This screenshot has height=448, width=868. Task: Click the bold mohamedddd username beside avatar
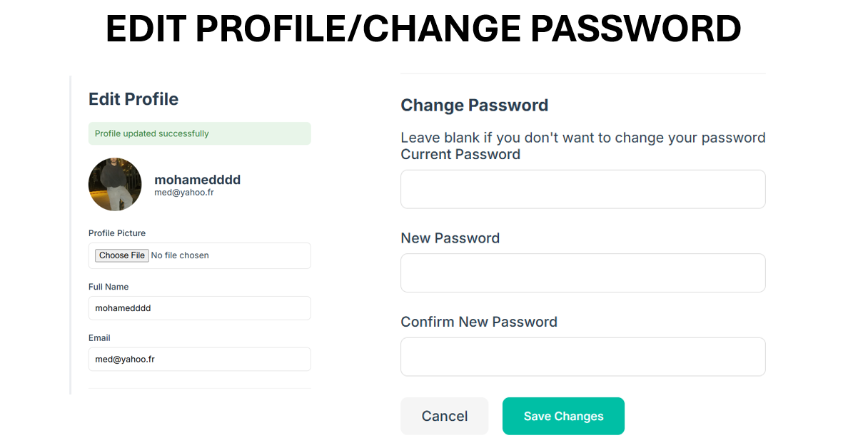pyautogui.click(x=198, y=180)
